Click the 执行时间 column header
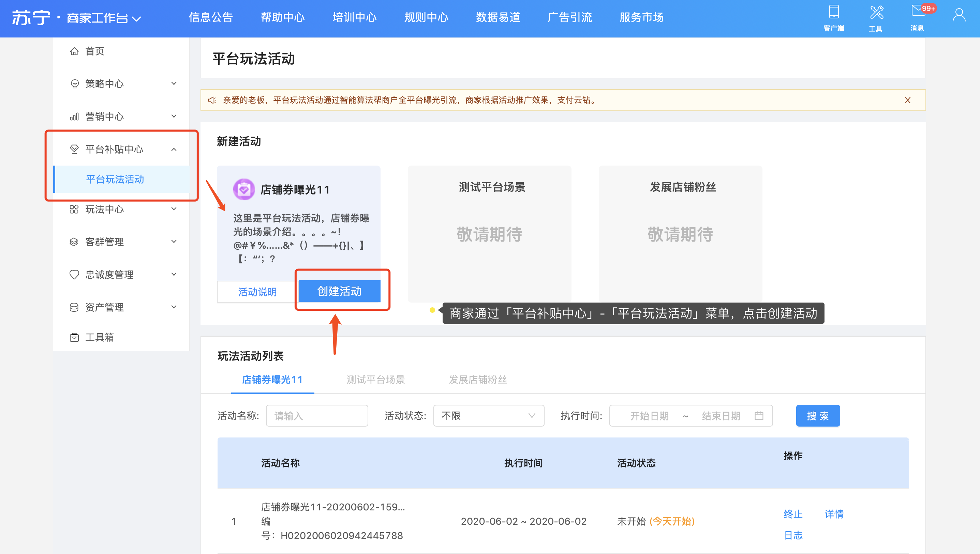This screenshot has width=980, height=554. [x=523, y=463]
